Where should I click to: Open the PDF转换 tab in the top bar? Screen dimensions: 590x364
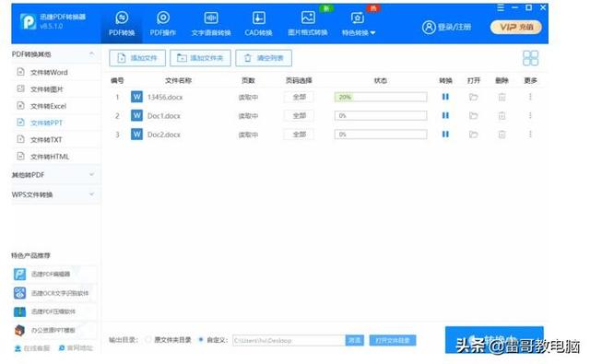coord(122,24)
